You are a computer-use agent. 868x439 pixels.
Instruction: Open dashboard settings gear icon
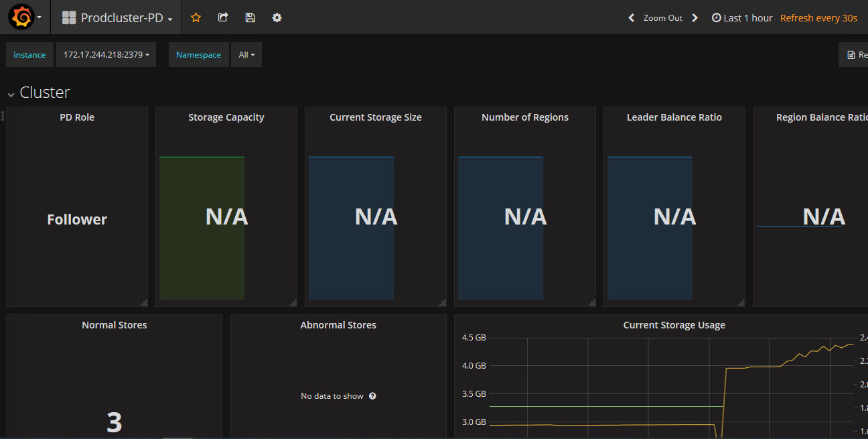[x=277, y=18]
